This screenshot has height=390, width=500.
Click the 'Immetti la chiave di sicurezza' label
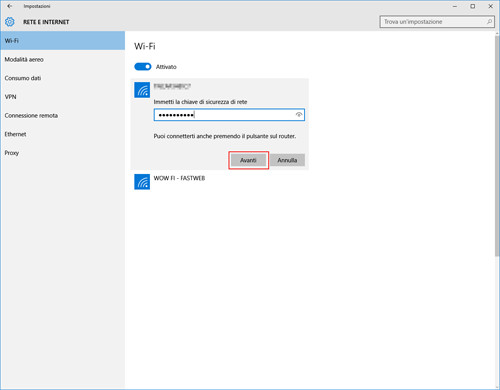[200, 102]
